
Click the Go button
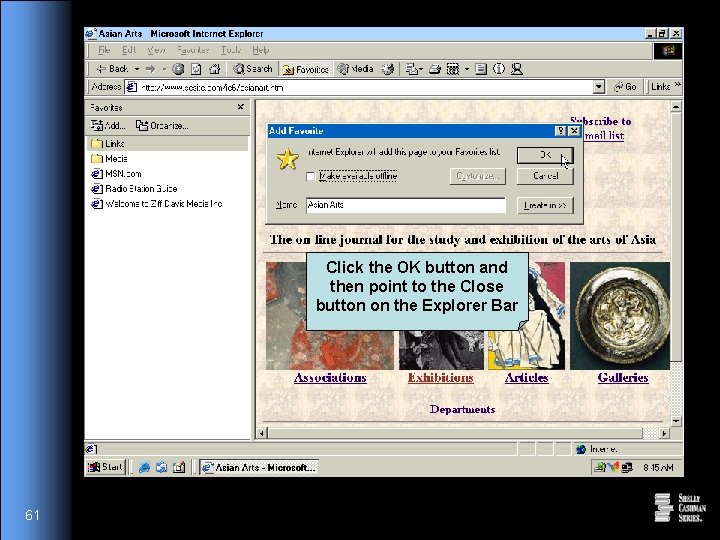pyautogui.click(x=625, y=87)
